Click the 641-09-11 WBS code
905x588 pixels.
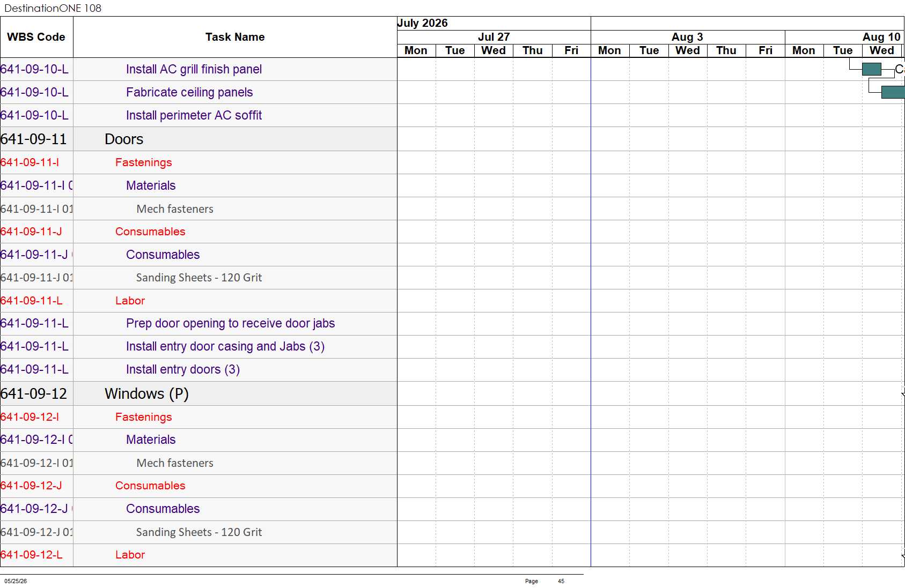tap(34, 139)
